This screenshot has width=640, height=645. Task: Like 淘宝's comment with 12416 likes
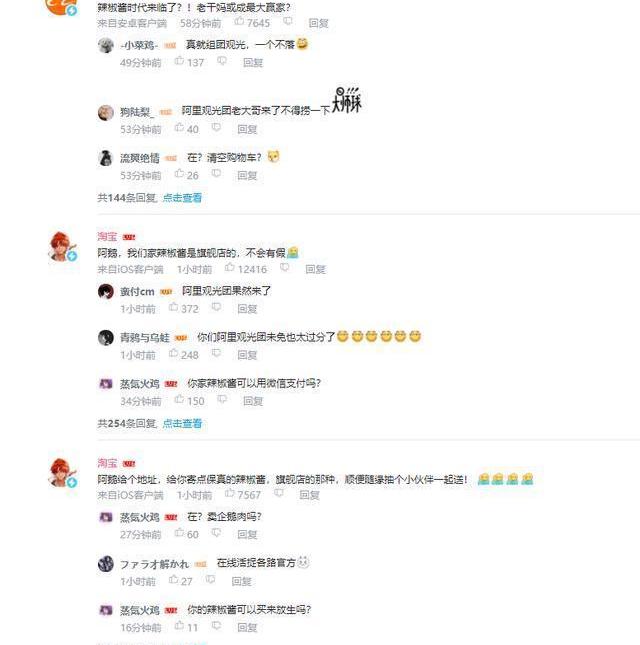pos(230,268)
